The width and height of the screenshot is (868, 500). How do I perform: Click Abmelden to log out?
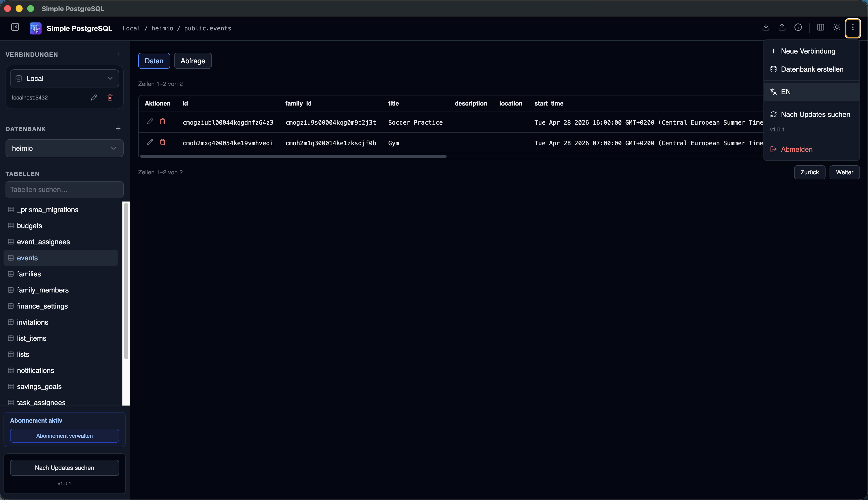click(812, 149)
